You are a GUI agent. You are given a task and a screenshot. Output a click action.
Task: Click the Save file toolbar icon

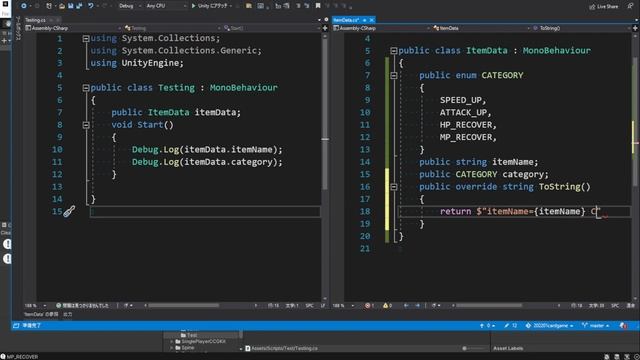coord(70,6)
